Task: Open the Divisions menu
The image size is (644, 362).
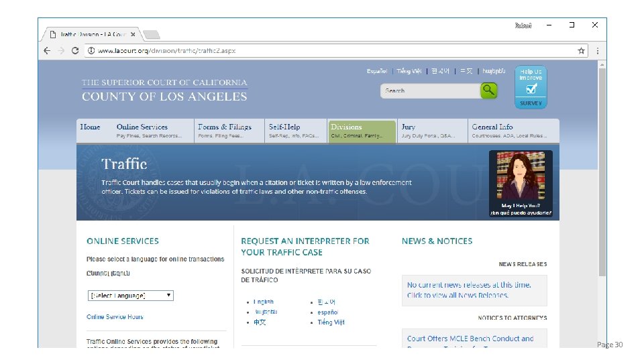Action: 362,131
